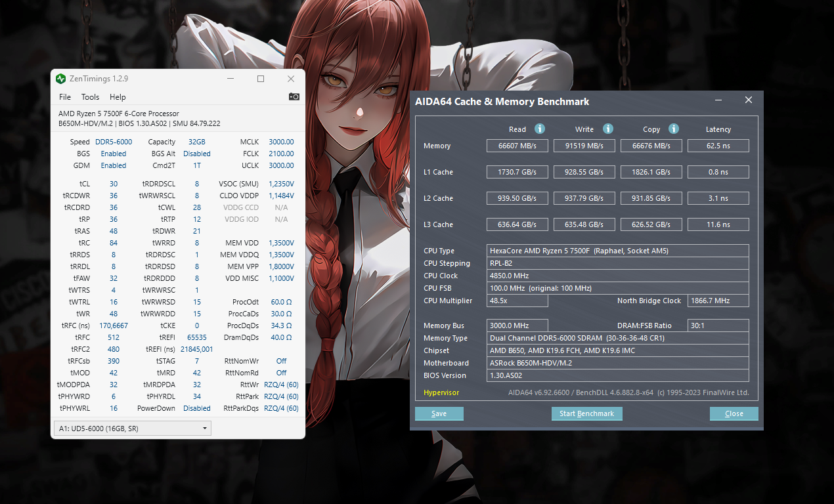Click the Memory Type Dual Channel DDR5-6000 field
This screenshot has width=834, height=504.
pos(618,338)
